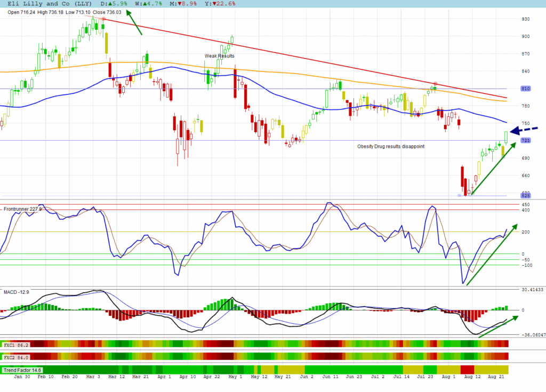This screenshot has height=392, width=546.
Task: Click the 780 price axis label
Action: [525, 106]
